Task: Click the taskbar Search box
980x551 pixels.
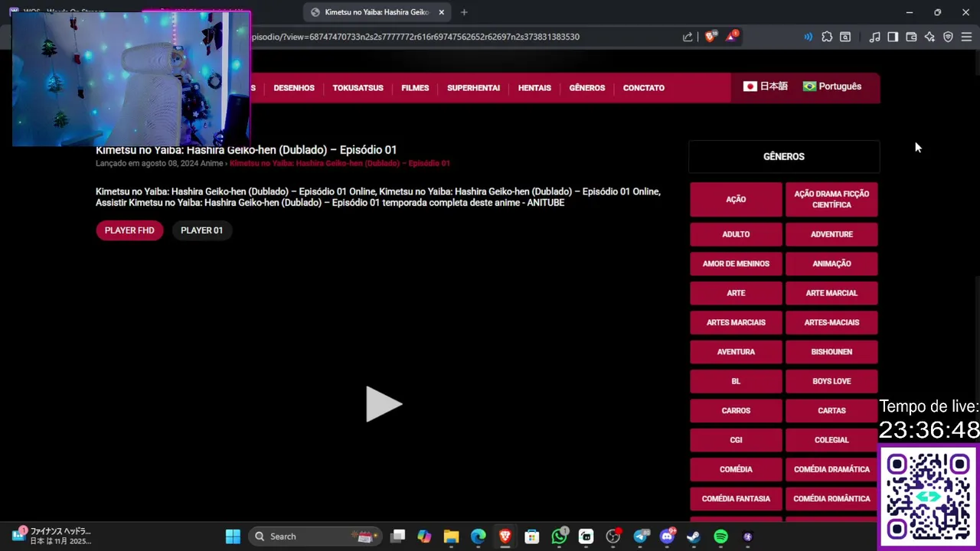Action: pos(316,536)
